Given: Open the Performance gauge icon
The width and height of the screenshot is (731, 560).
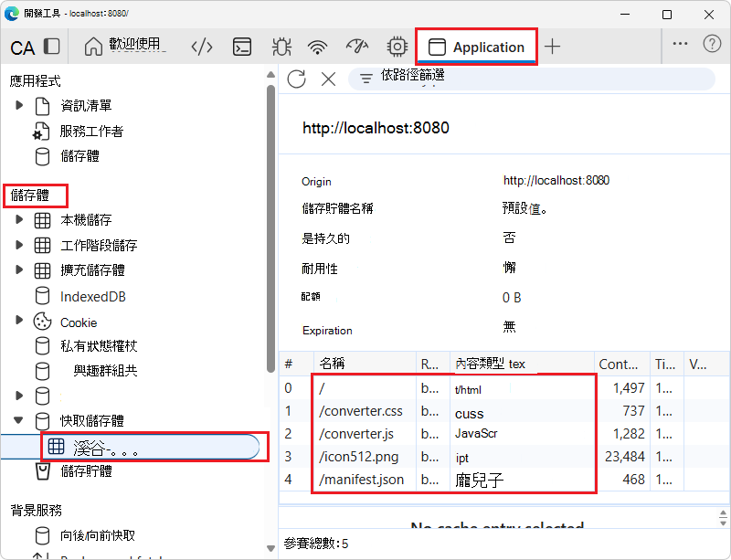Looking at the screenshot, I should [x=356, y=46].
